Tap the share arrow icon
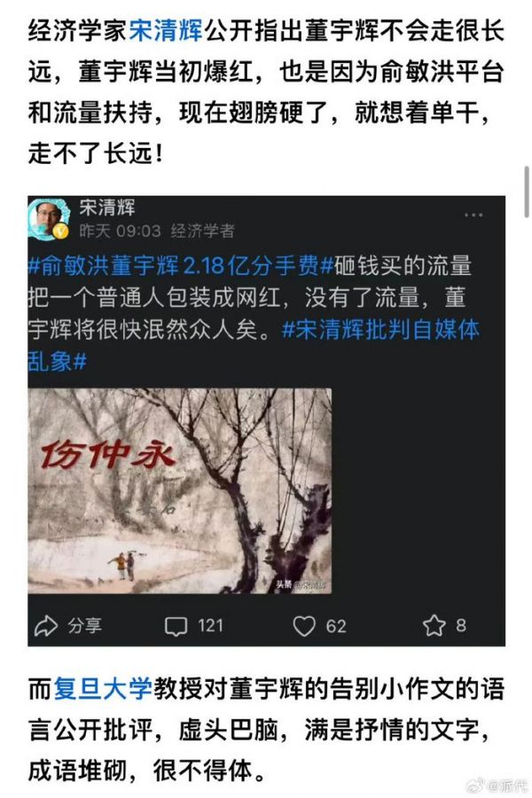This screenshot has height=798, width=532. coord(46,626)
